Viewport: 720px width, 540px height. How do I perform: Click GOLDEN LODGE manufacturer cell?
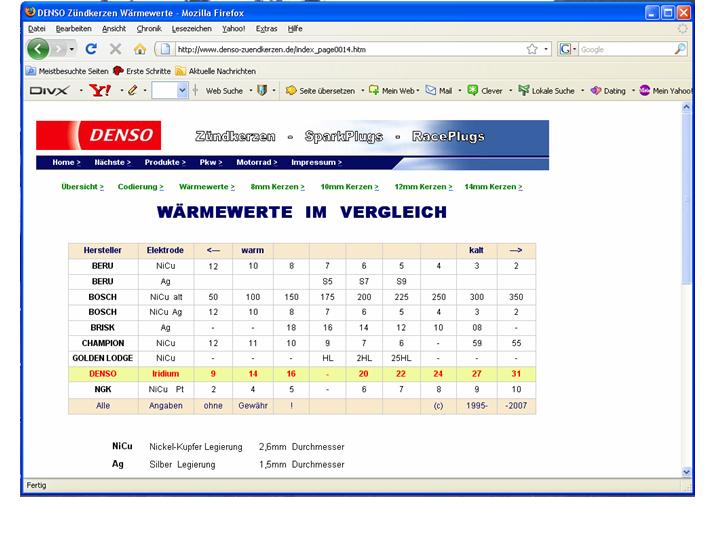coord(103,358)
